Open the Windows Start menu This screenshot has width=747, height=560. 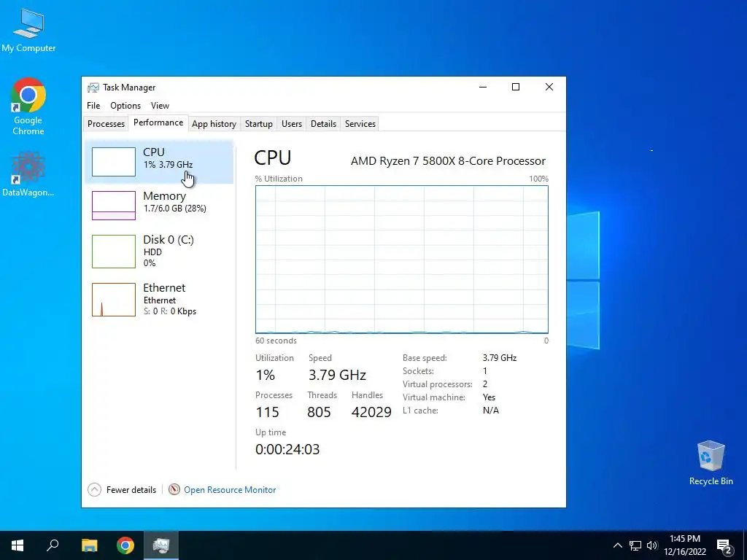(18, 545)
